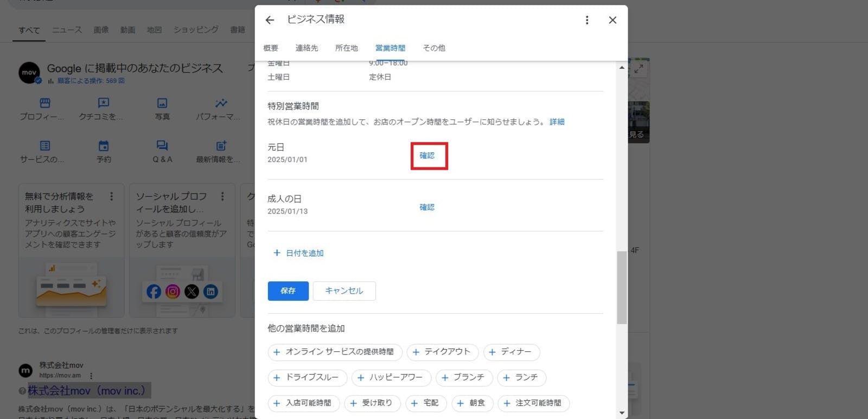Image resolution: width=868 pixels, height=419 pixels.
Task: Select the ショッピング search tab
Action: coord(196,30)
